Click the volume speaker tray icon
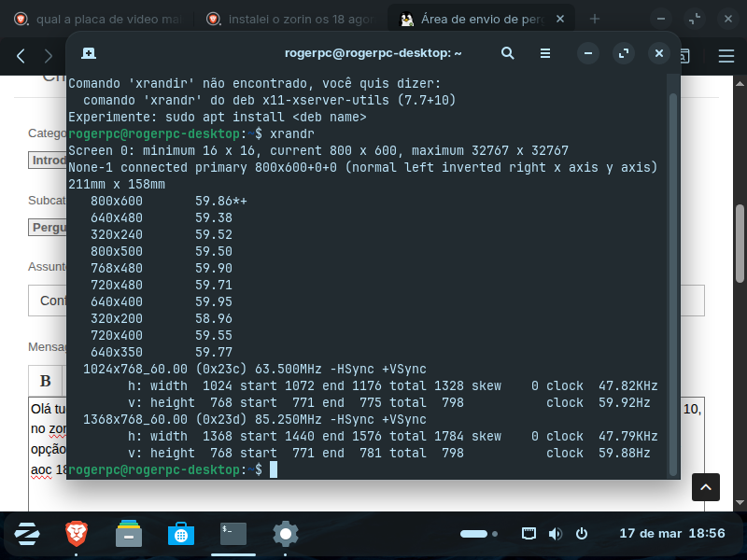Screen dimensions: 747x560 pos(556,534)
